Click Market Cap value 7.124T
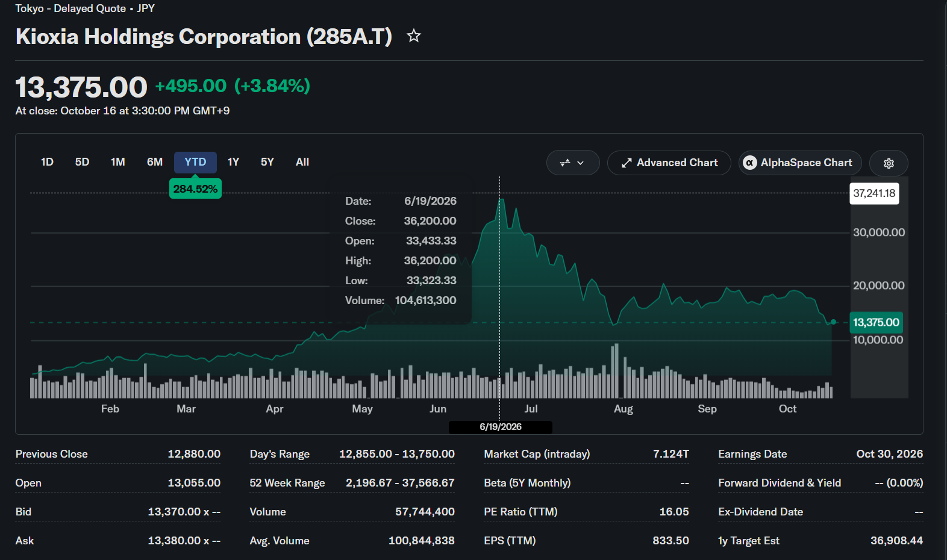Screen dimensions: 947x560 [x=671, y=454]
